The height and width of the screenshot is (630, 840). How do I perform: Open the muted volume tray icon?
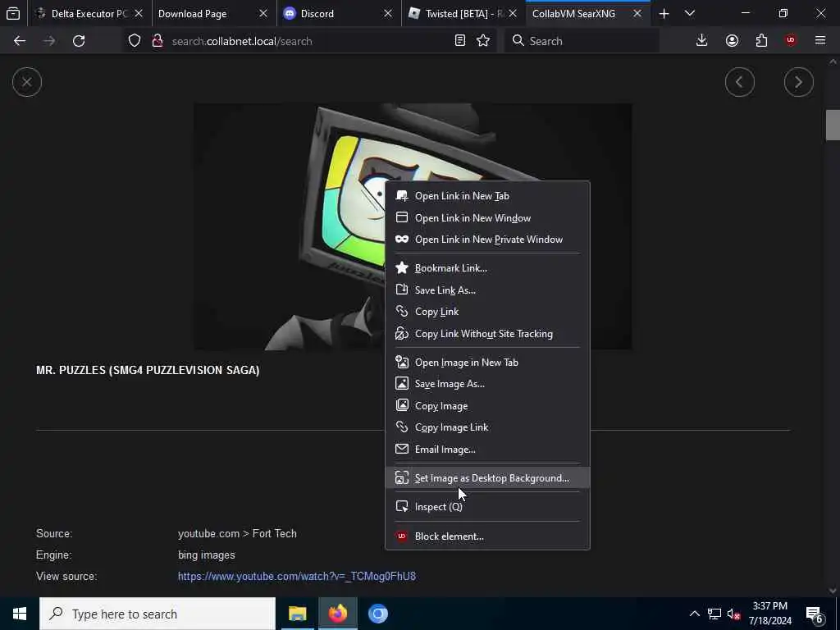(734, 614)
